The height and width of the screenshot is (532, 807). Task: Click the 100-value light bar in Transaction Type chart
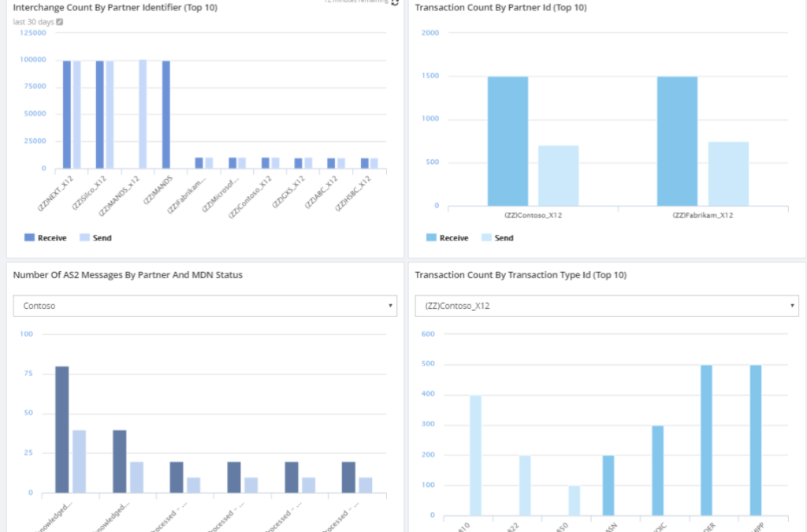(x=575, y=500)
